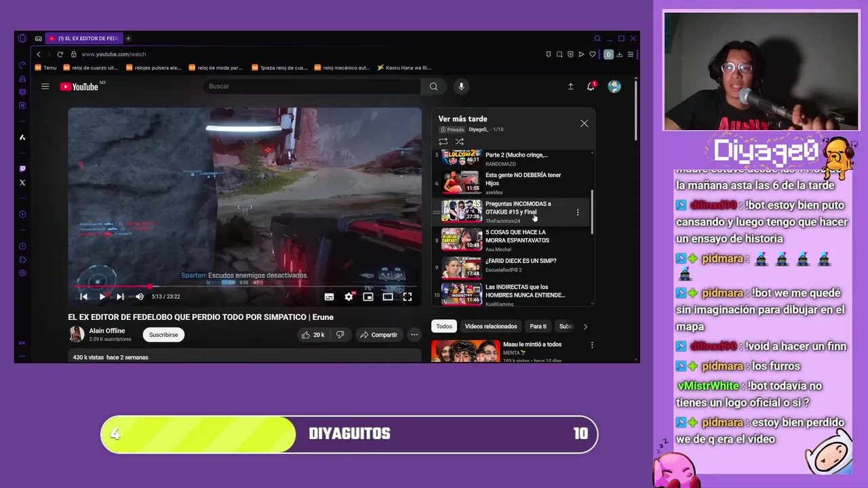This screenshot has height=488, width=868.
Task: Open Opera Easy Setup menu icon
Action: coord(630,54)
